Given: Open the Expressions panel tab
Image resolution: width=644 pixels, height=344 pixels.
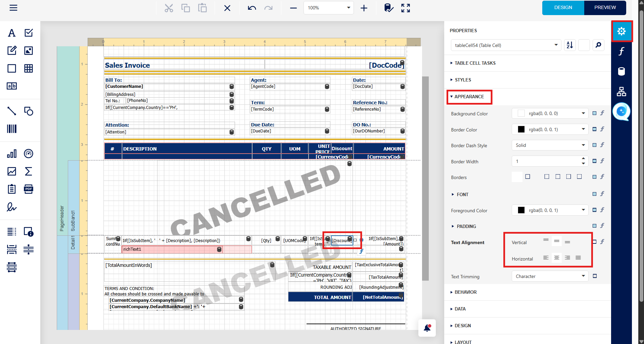Looking at the screenshot, I should click(x=622, y=51).
